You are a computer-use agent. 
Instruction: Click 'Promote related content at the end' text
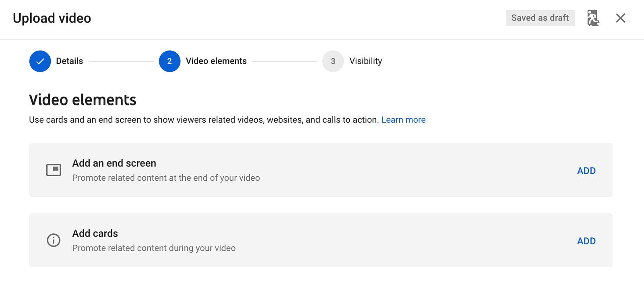click(166, 178)
